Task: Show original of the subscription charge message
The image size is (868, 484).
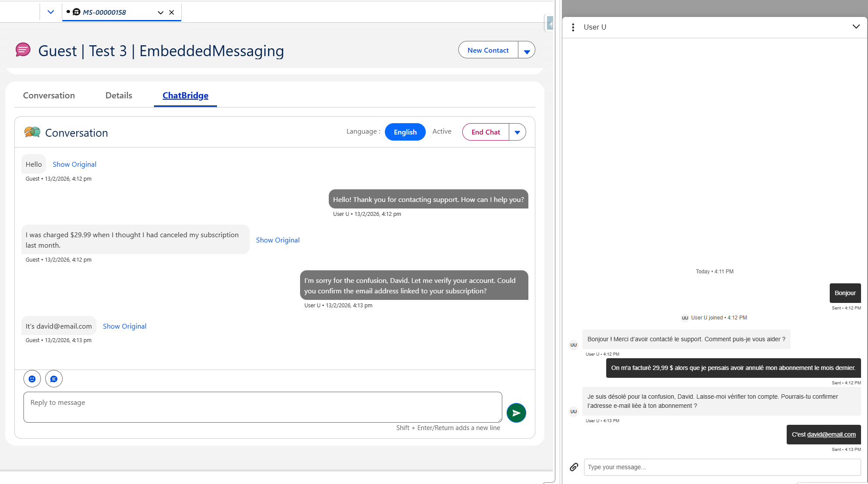Action: (x=277, y=240)
